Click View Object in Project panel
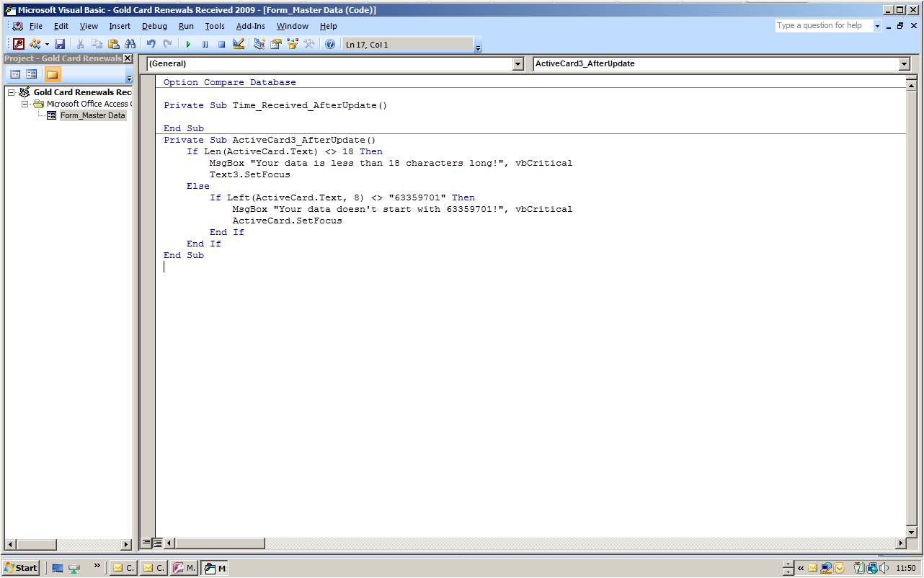The image size is (924, 578). 32,74
